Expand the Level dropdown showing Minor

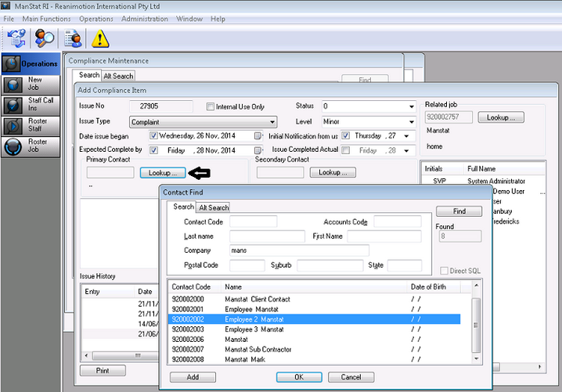[x=411, y=122]
